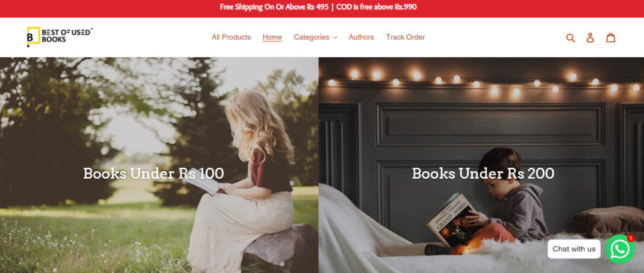Go to the Home menu item

[x=272, y=37]
